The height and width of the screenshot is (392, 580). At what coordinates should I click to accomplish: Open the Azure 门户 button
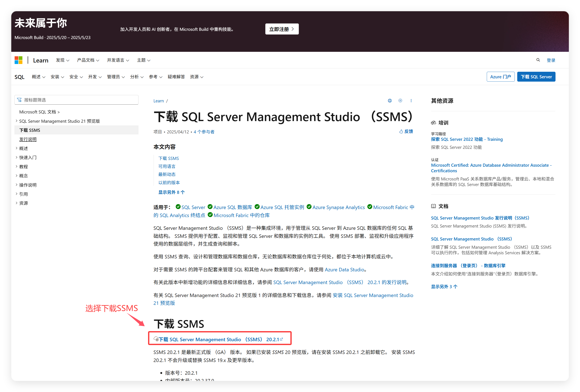tap(500, 77)
